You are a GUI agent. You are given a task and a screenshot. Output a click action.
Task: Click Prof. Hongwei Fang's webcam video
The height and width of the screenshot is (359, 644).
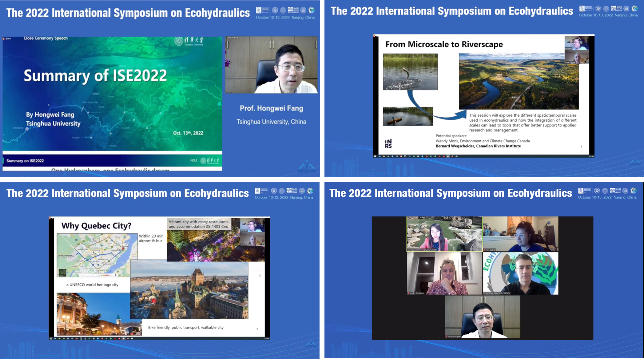click(x=271, y=65)
